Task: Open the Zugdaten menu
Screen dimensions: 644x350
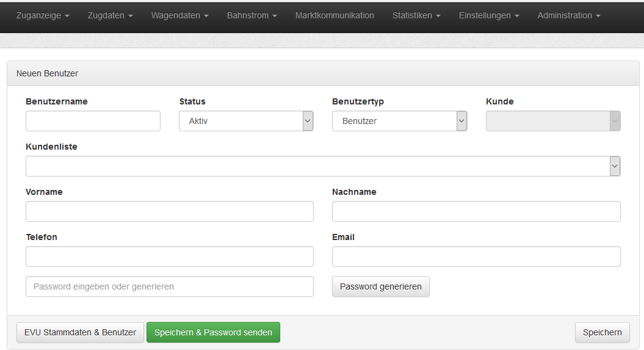Action: click(110, 16)
